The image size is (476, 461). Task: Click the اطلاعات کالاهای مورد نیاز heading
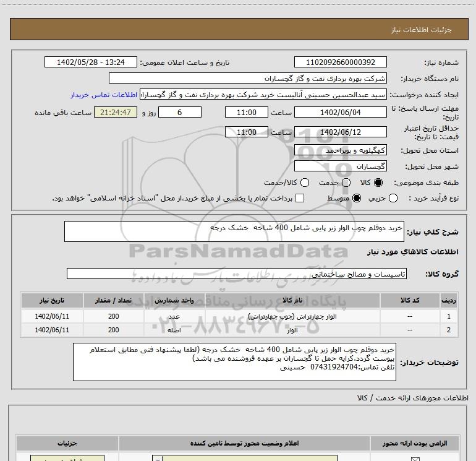[413, 252]
